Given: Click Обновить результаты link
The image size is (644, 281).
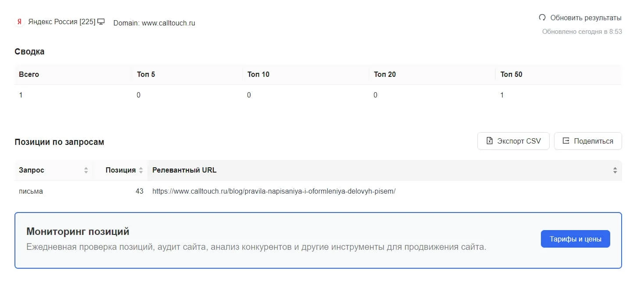Looking at the screenshot, I should coord(586,18).
